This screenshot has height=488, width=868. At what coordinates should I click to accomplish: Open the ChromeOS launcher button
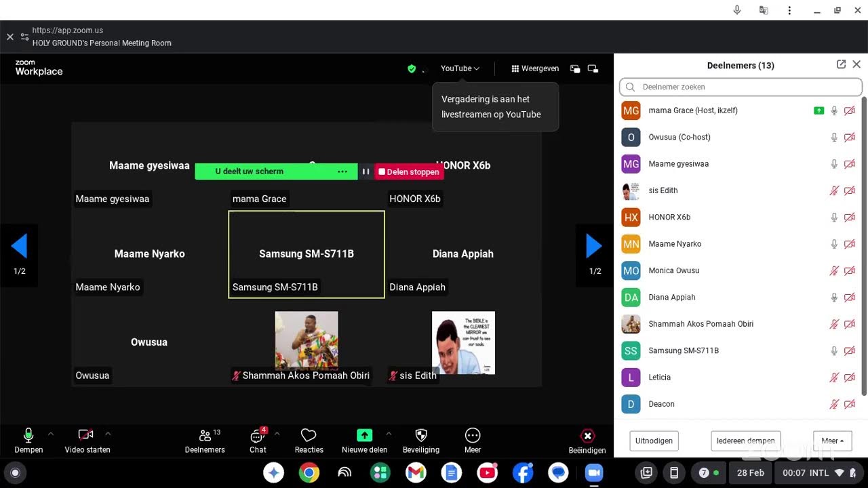point(16,472)
